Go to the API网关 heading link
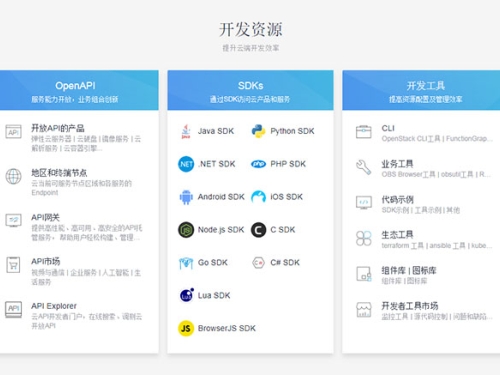This screenshot has width=500, height=375. pyautogui.click(x=45, y=217)
